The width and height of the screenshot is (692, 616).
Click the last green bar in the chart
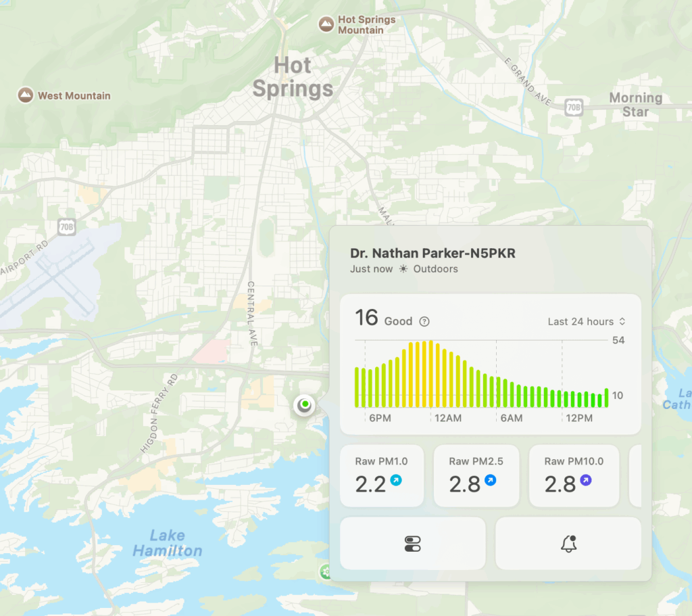click(606, 398)
